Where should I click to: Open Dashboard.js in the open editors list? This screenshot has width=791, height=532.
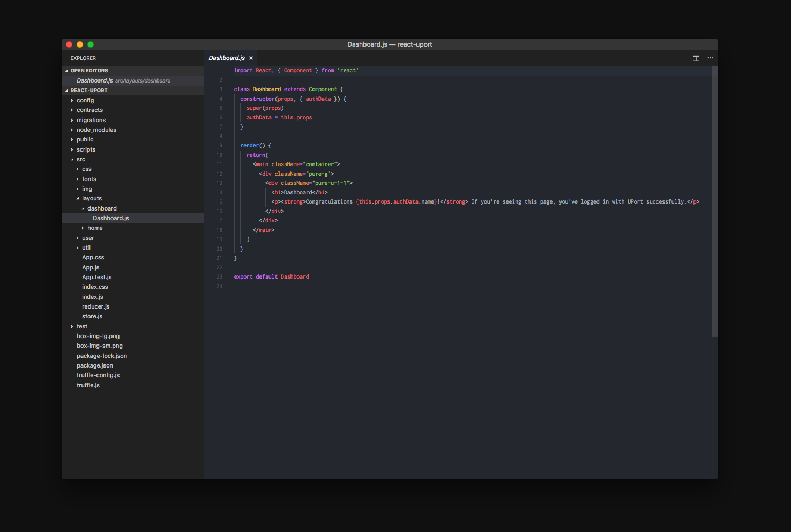95,80
